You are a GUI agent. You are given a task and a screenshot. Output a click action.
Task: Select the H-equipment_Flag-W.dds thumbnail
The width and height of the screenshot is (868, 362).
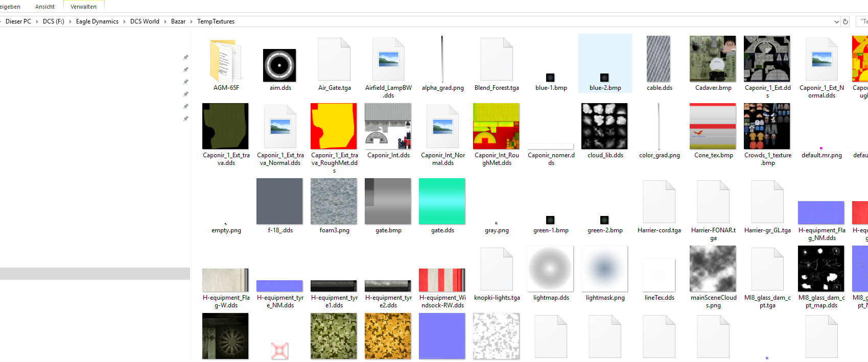click(x=225, y=280)
